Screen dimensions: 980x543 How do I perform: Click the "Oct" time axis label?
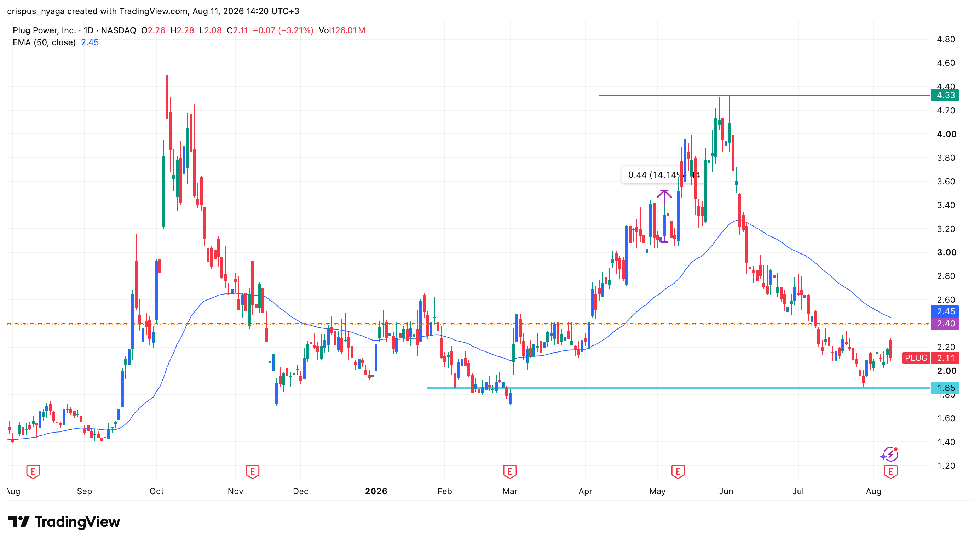point(156,491)
